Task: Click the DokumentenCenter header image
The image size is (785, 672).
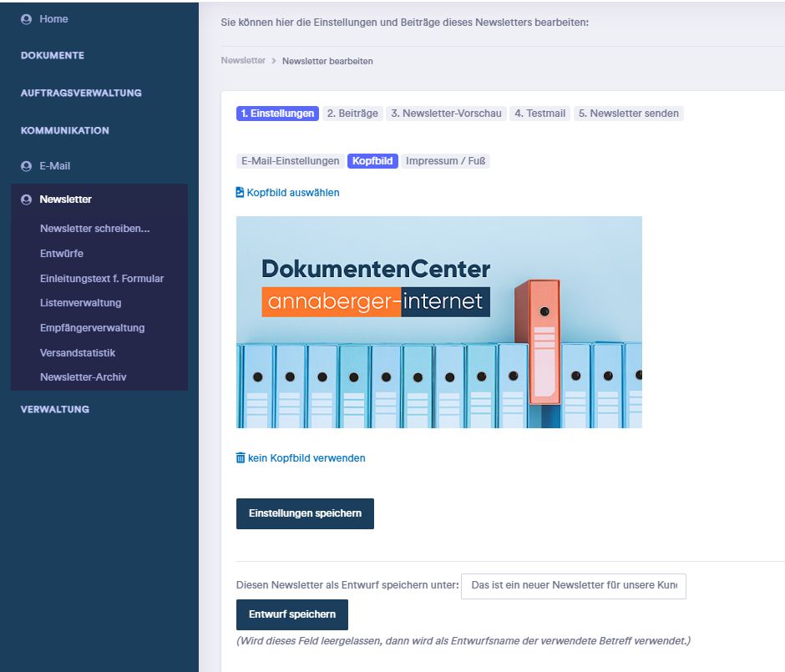Action: click(439, 322)
